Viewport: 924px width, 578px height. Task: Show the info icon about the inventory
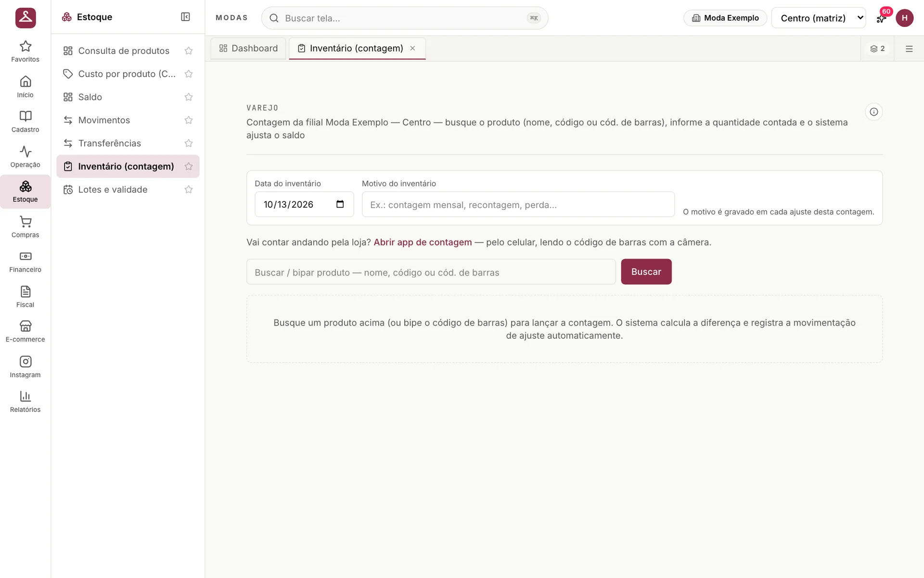pos(873,112)
